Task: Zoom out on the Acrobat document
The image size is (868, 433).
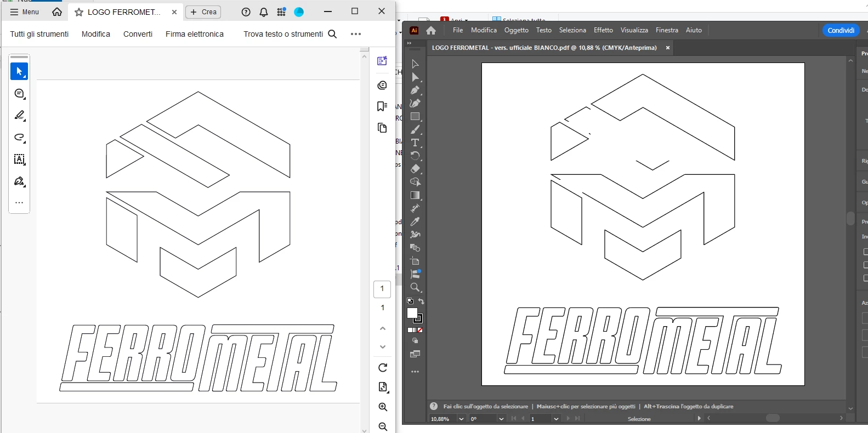Action: tap(383, 426)
